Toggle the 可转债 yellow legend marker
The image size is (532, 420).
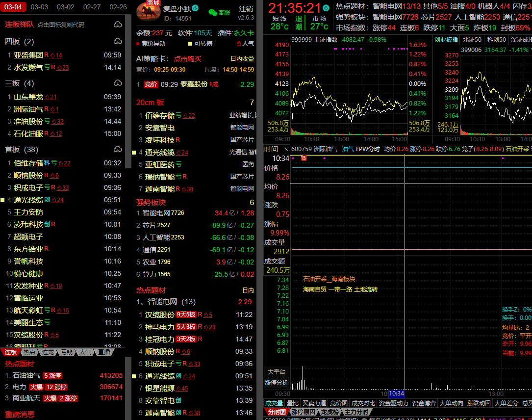coord(190,44)
